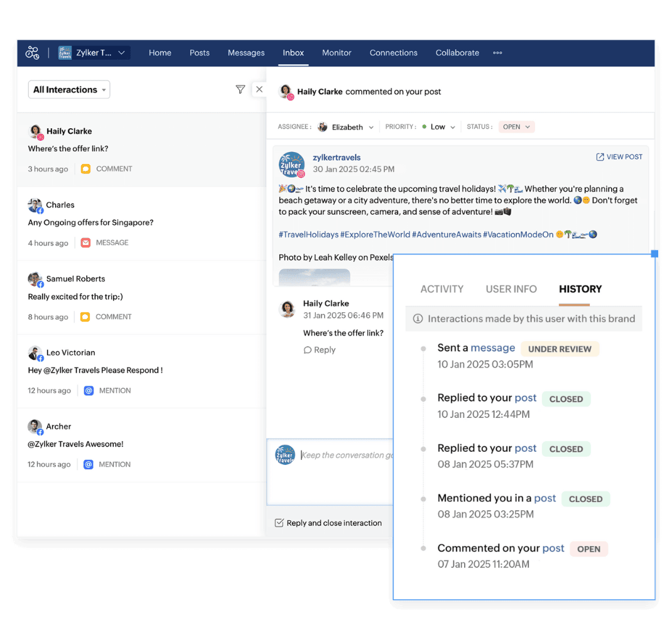Change the Priority Low dropdown
This screenshot has height=622, width=672.
[438, 127]
